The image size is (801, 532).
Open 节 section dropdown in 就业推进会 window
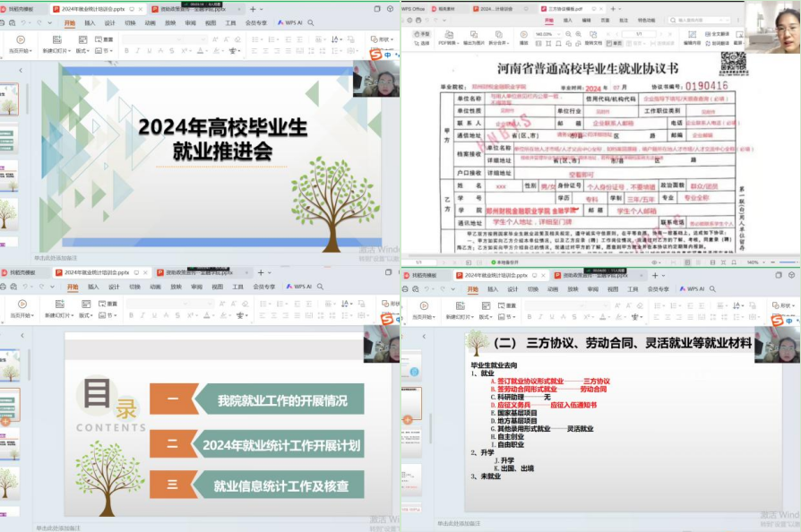coord(103,51)
